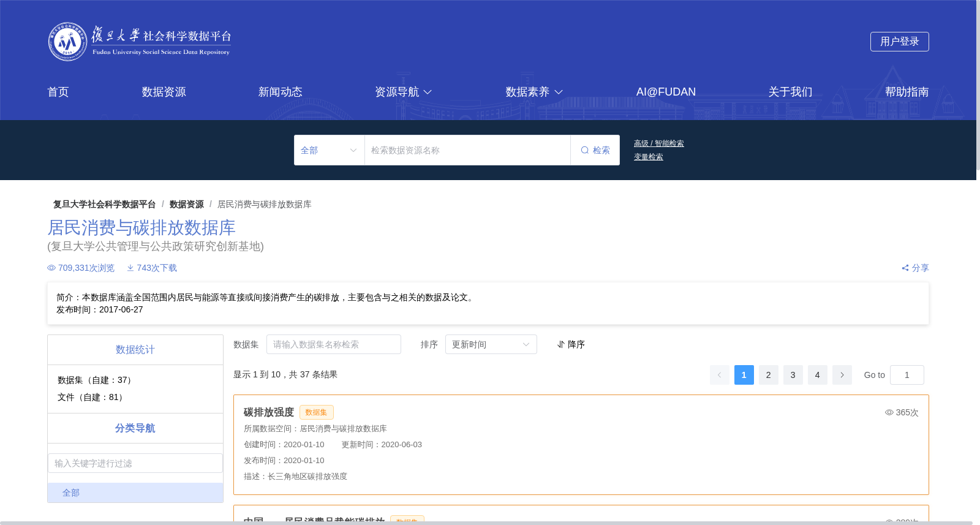Click 数据集（自建：37）statistic
This screenshot has height=525, width=980.
tap(96, 380)
